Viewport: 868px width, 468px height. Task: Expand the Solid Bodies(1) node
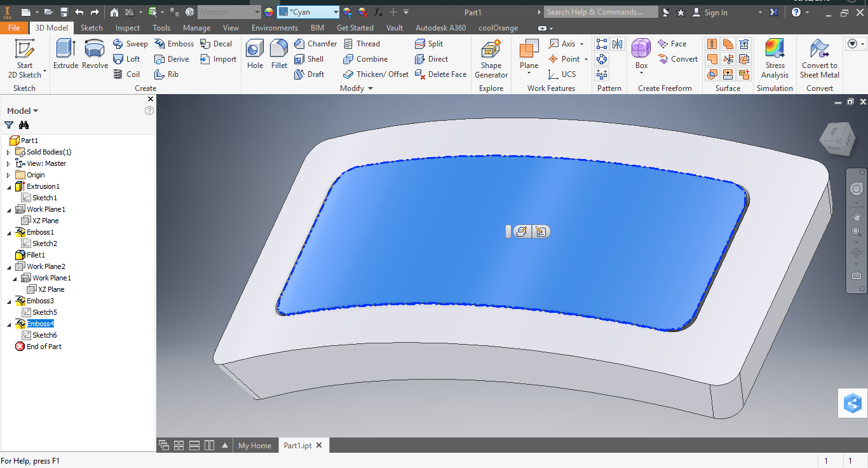8,153
